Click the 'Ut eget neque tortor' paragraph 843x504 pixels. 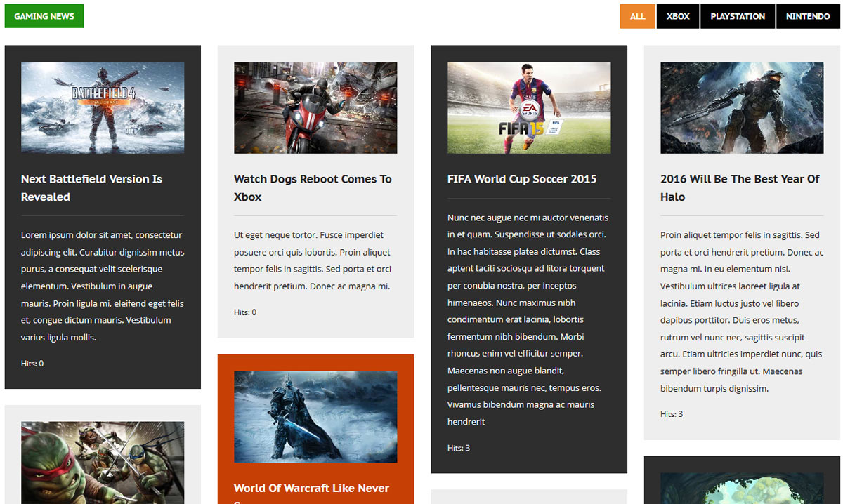[x=313, y=260]
